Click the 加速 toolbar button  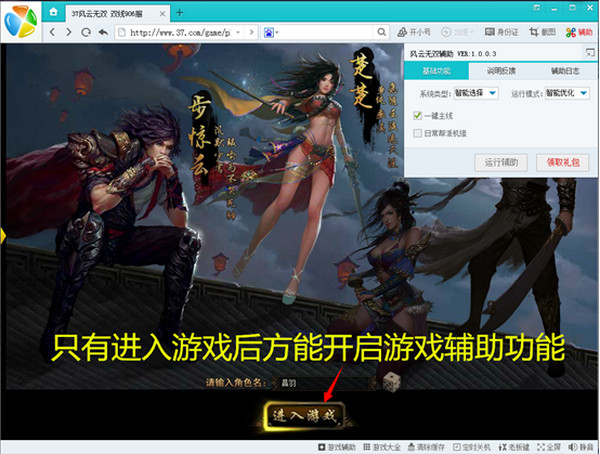pos(457,32)
